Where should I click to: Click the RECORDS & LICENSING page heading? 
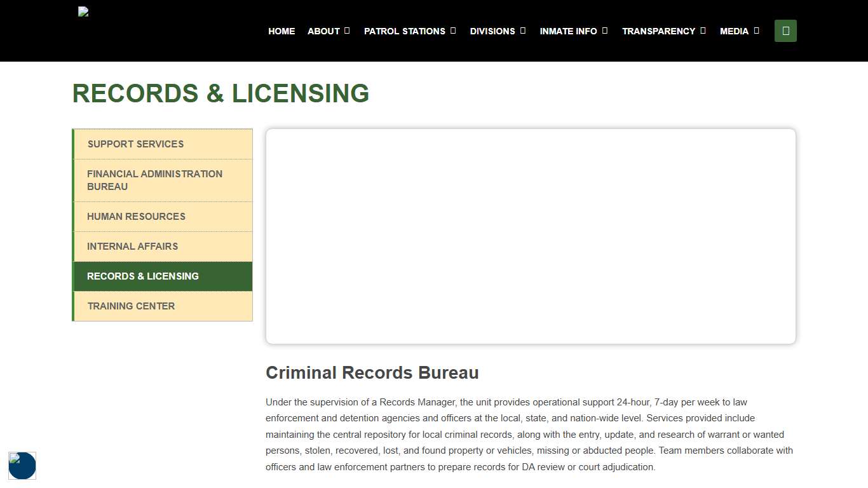220,93
